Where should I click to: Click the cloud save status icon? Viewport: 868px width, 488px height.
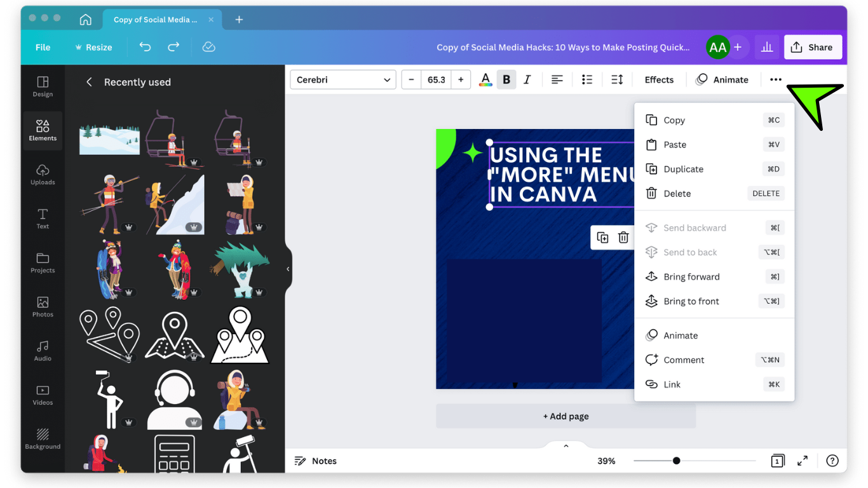tap(208, 47)
